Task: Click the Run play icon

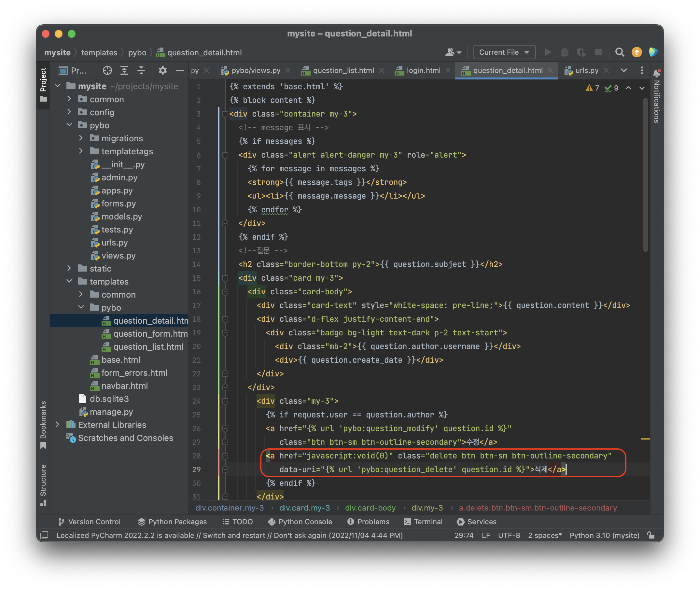Action: (x=548, y=52)
